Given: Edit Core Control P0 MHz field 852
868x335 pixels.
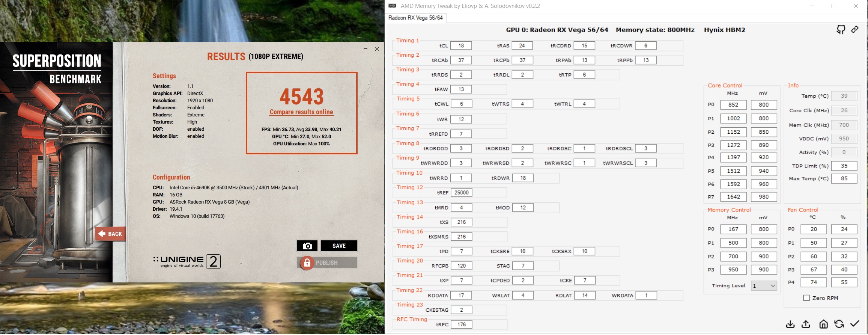Looking at the screenshot, I should (x=733, y=105).
